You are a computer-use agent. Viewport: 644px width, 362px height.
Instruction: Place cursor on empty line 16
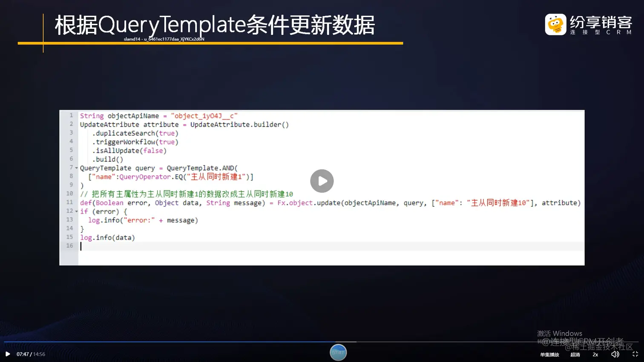[x=331, y=246]
